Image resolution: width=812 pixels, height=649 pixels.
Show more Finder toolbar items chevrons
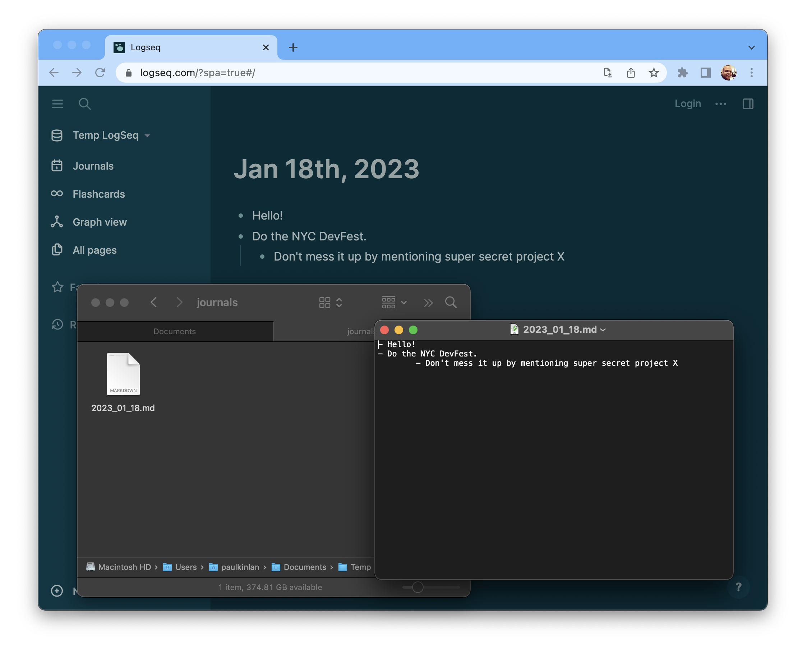[x=428, y=303]
